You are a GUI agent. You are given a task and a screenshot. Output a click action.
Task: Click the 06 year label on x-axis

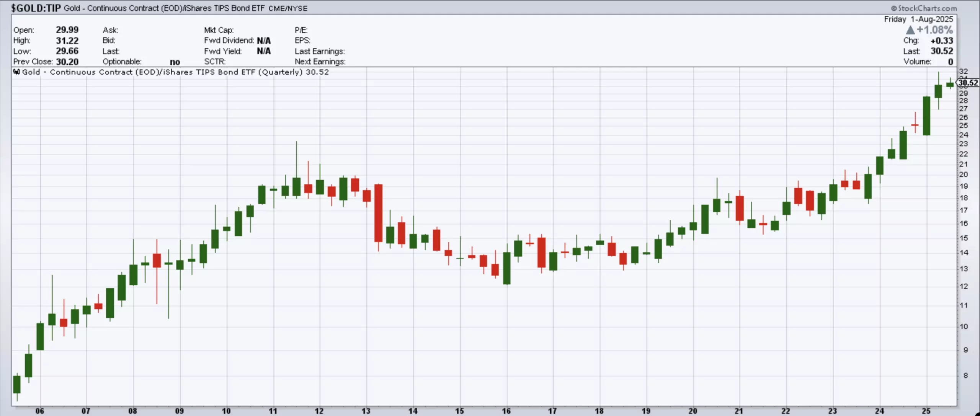(40, 411)
